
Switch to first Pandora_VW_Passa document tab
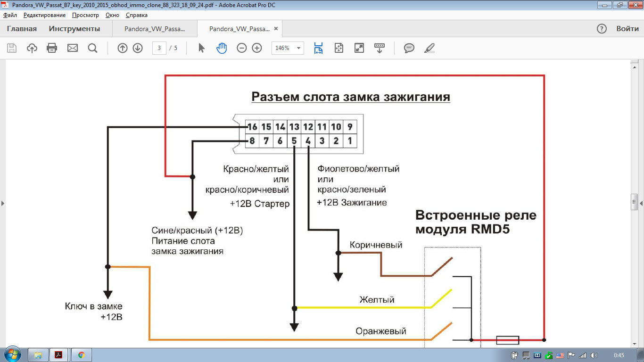154,29
